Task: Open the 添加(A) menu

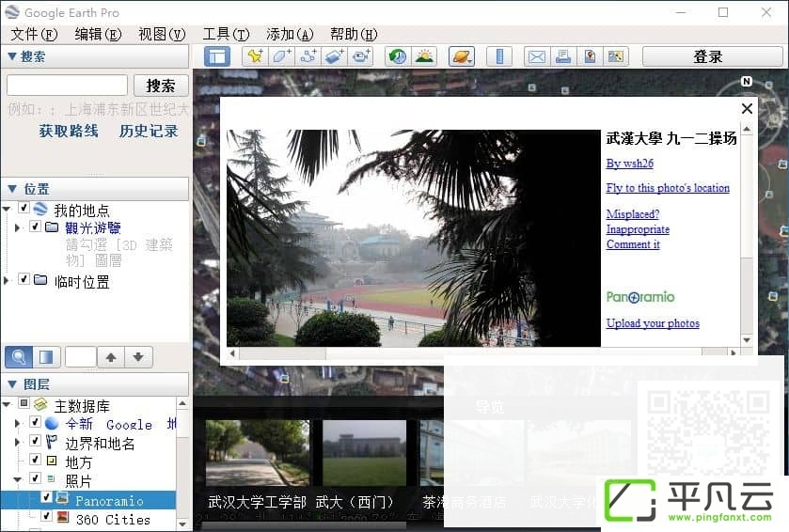Action: point(290,34)
